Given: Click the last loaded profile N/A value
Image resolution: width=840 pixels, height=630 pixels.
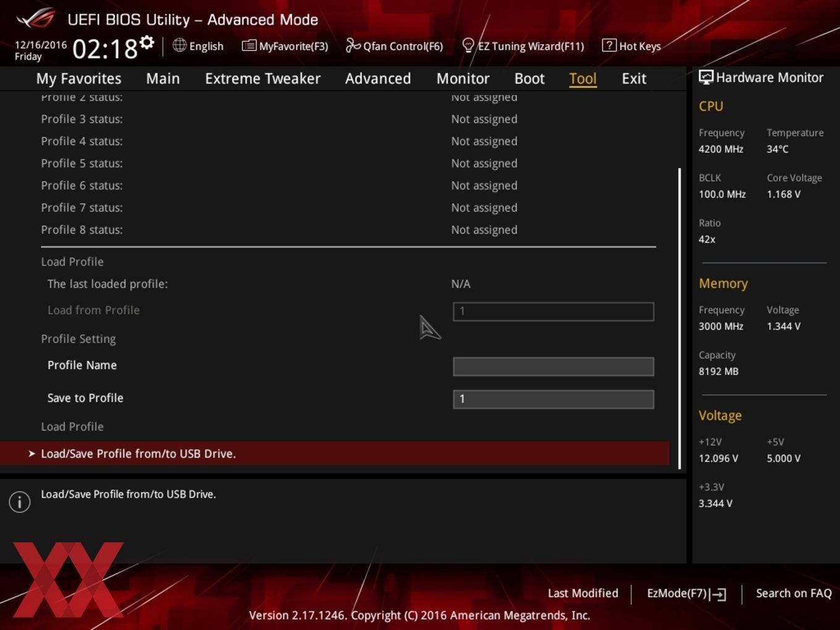Looking at the screenshot, I should coord(461,283).
